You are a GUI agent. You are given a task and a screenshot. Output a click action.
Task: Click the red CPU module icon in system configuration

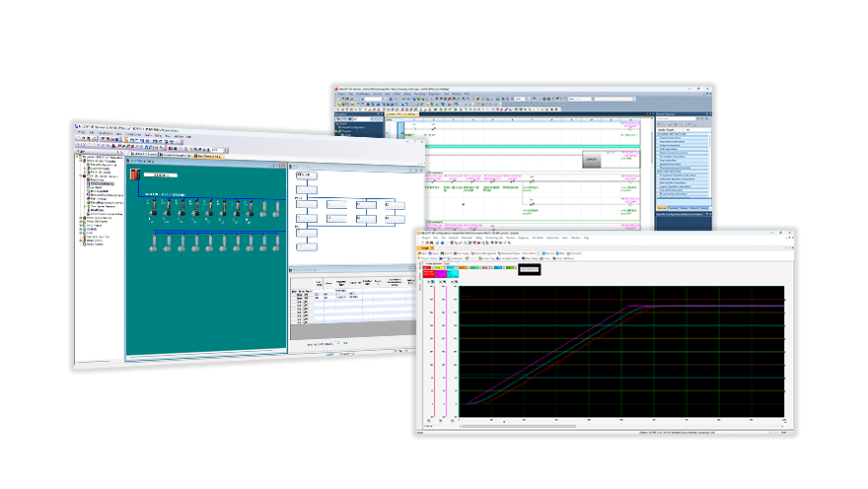tap(135, 175)
